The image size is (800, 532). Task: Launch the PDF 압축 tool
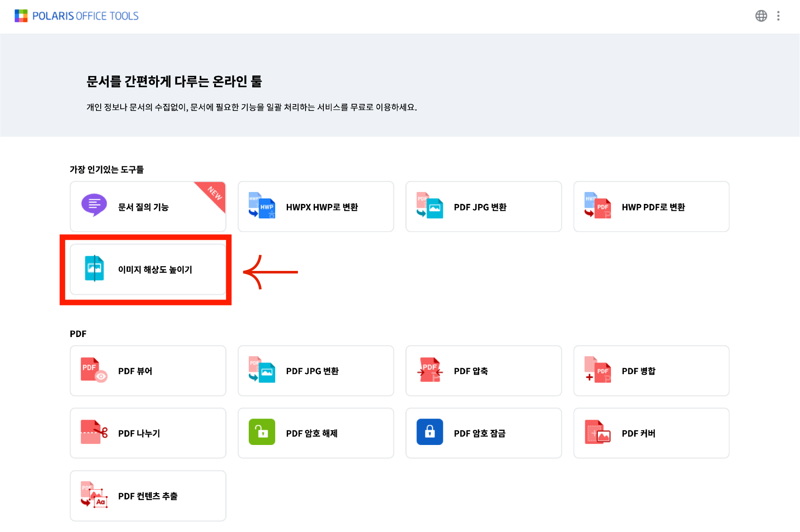pos(483,371)
